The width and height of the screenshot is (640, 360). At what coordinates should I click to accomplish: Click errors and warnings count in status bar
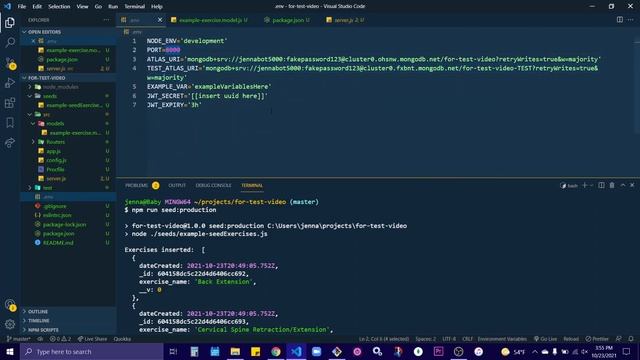coord(60,339)
